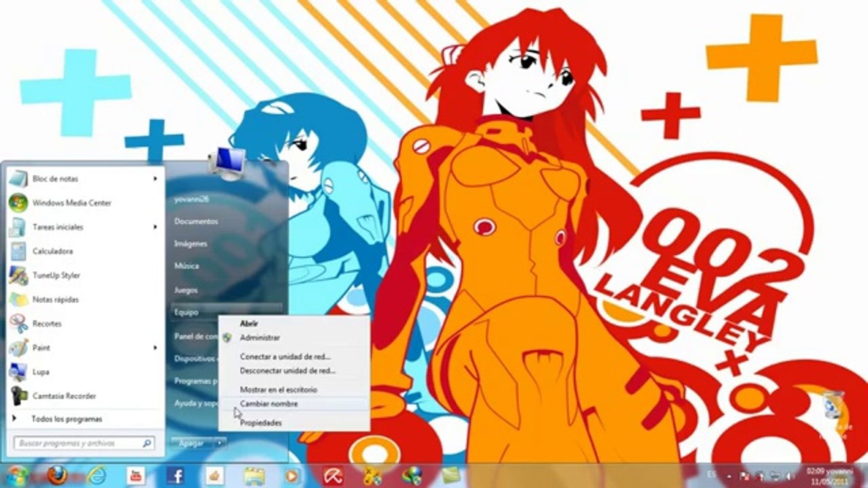Open Música in the Start menu
The height and width of the screenshot is (488, 868).
[x=186, y=266]
